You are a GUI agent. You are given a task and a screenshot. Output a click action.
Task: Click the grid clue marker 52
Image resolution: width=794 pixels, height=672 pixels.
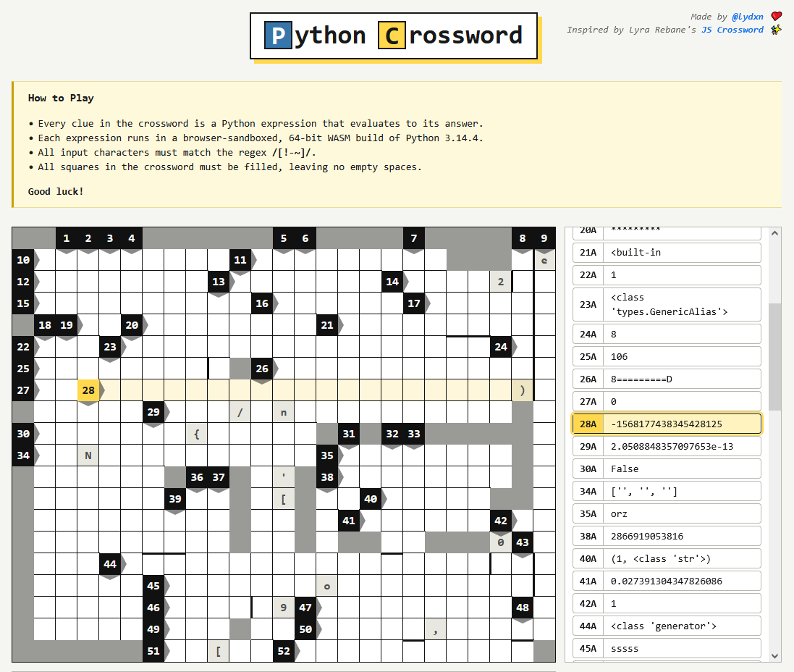284,651
